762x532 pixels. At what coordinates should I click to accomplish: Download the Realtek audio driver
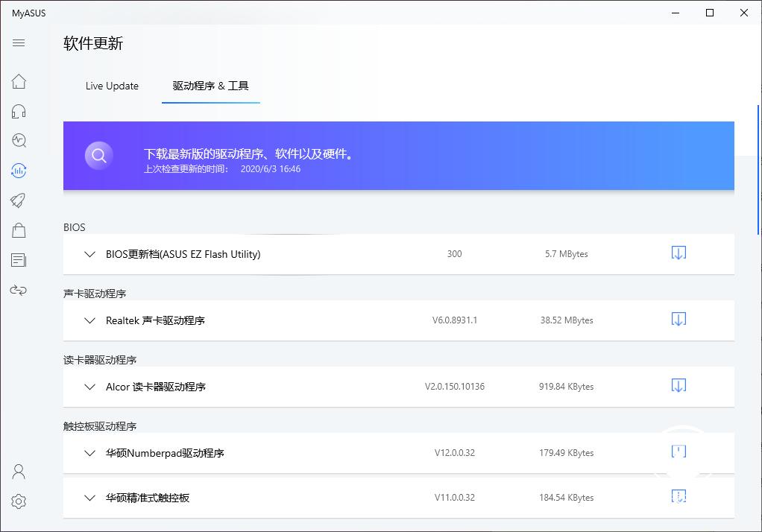click(678, 320)
